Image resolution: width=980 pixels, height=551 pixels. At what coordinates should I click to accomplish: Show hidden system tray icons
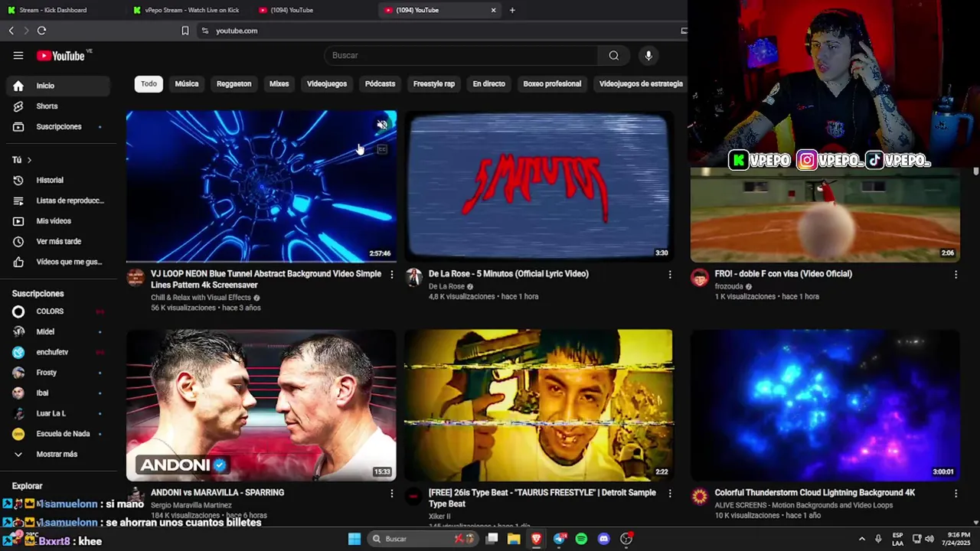tap(861, 539)
